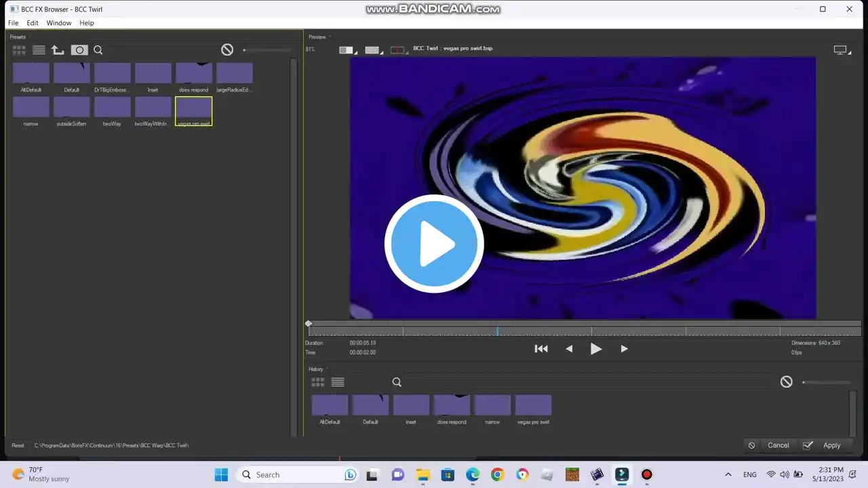
Task: Select the twoWay preset thumbnail
Action: [x=113, y=108]
